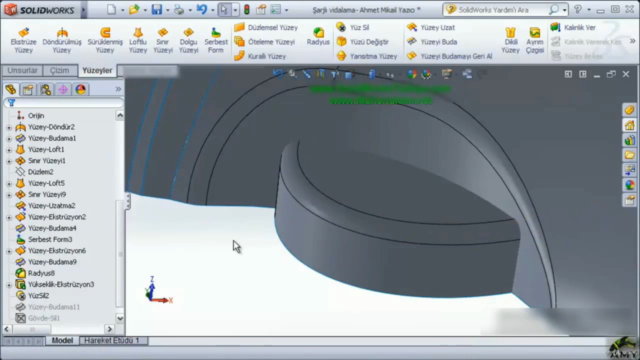Open the ConfigurationManager tab icon
The image size is (640, 360).
46,89
